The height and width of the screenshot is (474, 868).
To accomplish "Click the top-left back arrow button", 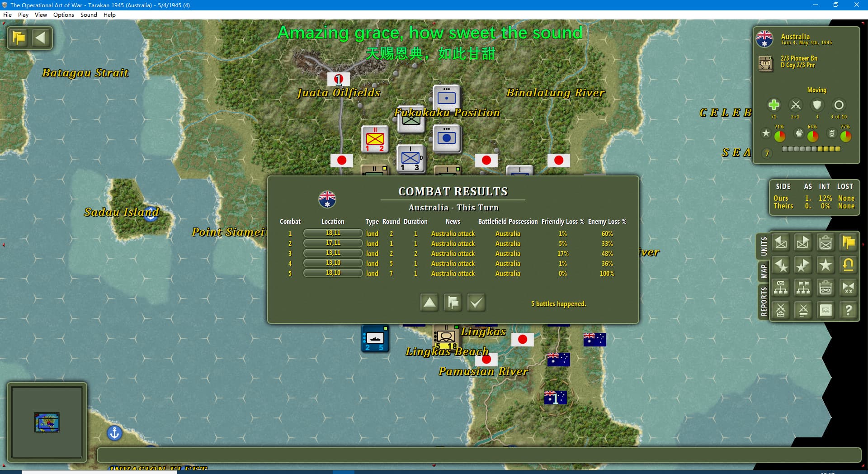I will click(x=41, y=38).
